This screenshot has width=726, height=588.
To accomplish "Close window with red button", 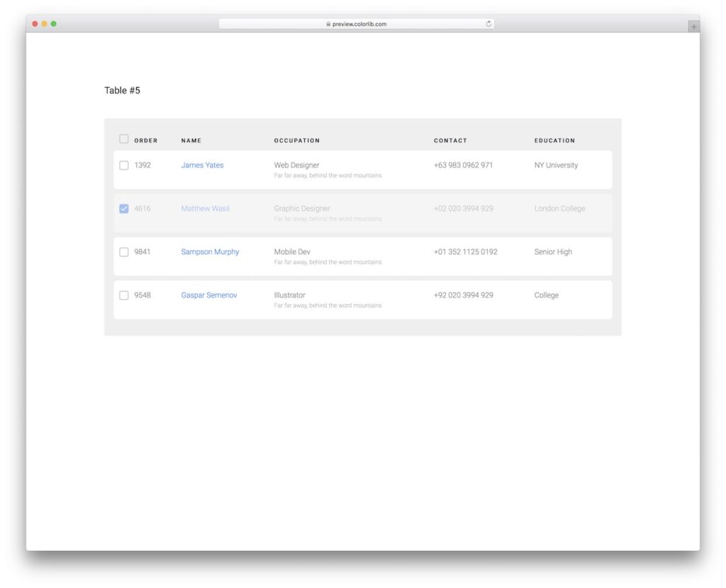I will click(x=35, y=23).
